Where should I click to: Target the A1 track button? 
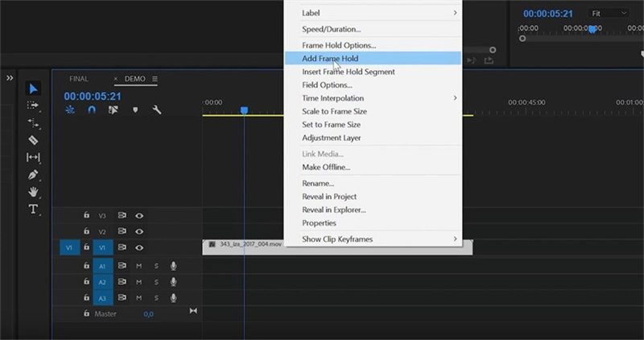[103, 266]
